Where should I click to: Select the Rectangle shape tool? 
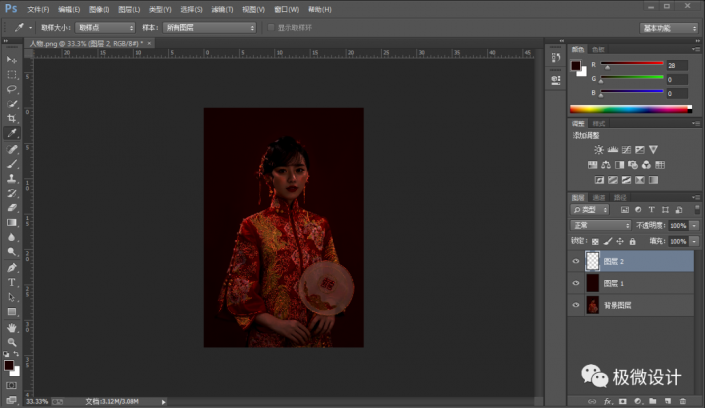point(12,312)
